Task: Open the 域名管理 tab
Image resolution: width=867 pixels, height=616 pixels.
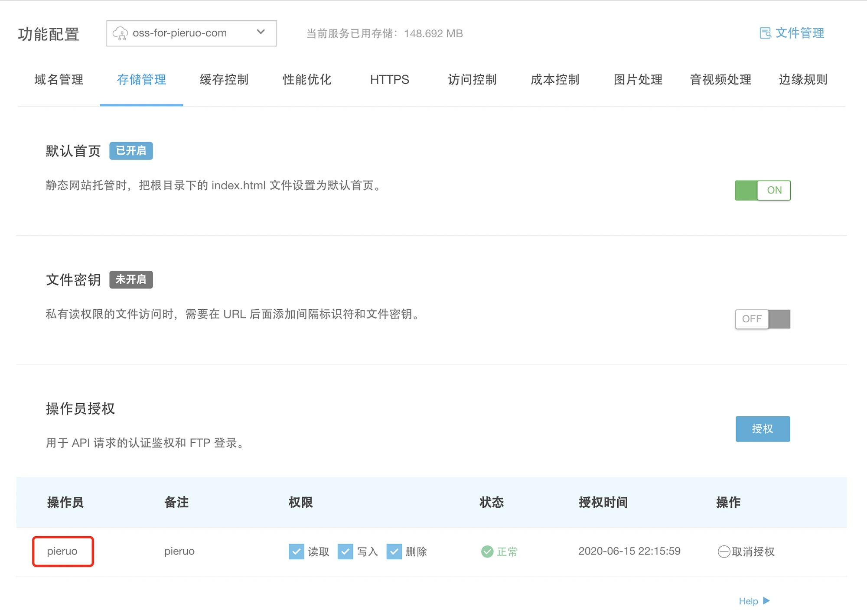Action: (x=59, y=80)
